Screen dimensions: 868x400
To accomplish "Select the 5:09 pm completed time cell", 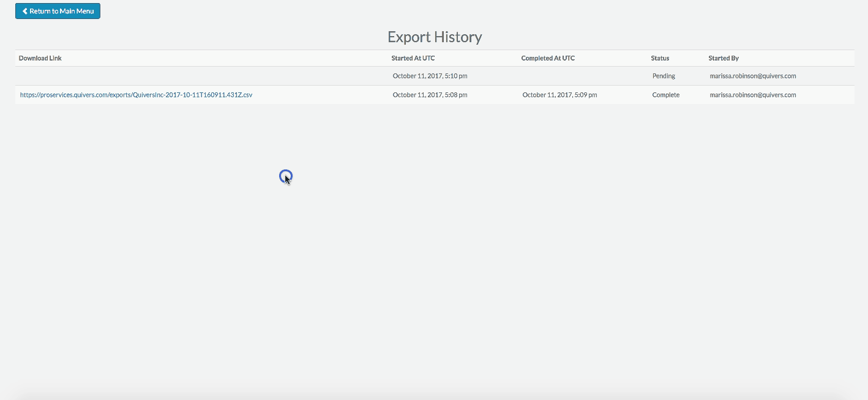I will [560, 95].
